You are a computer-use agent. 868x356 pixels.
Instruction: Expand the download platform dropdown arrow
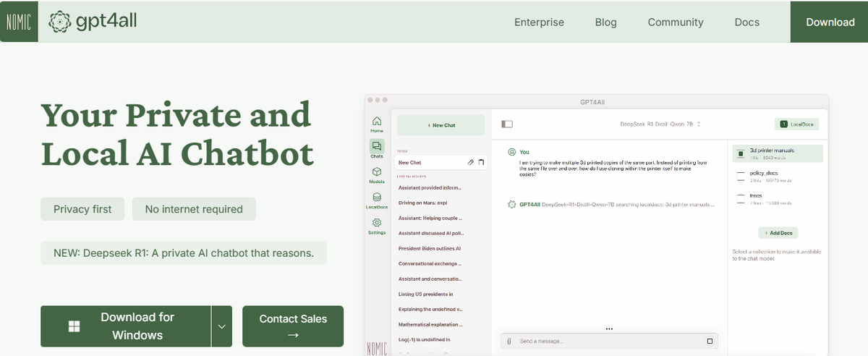click(222, 326)
